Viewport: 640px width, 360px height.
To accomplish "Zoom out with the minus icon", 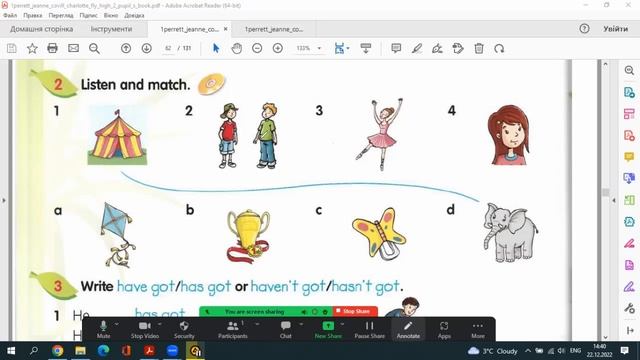I will [257, 48].
